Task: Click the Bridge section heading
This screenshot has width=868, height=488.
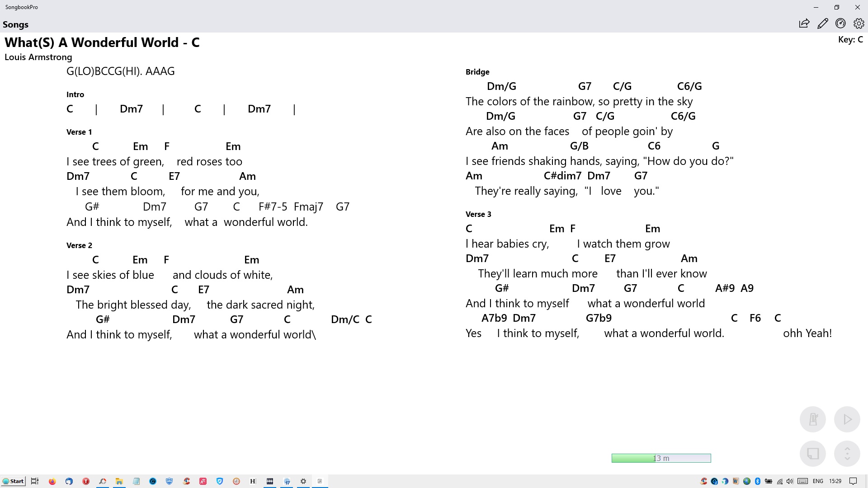Action: coord(477,72)
